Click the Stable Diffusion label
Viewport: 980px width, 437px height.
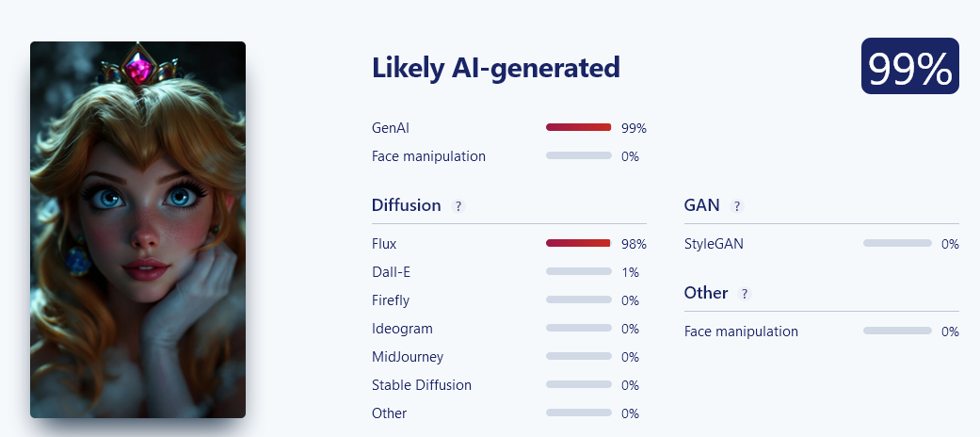click(x=422, y=384)
